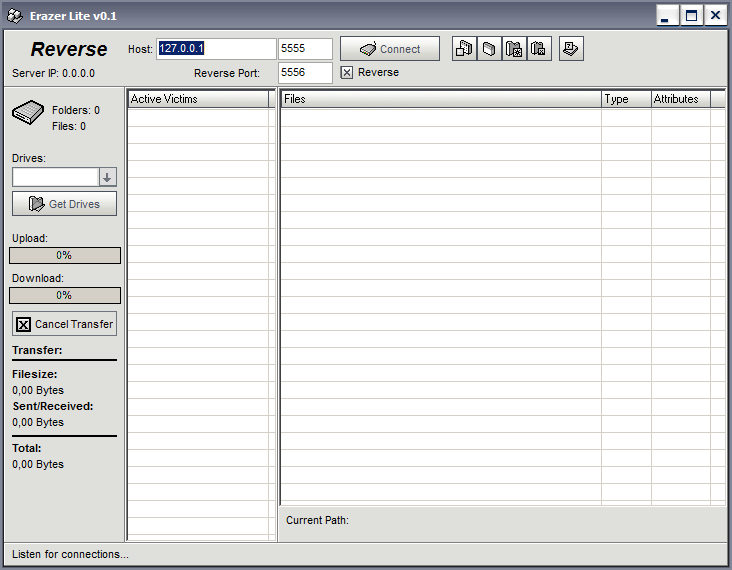Maximize the Erazer Lite window
The height and width of the screenshot is (570, 732).
coord(691,16)
